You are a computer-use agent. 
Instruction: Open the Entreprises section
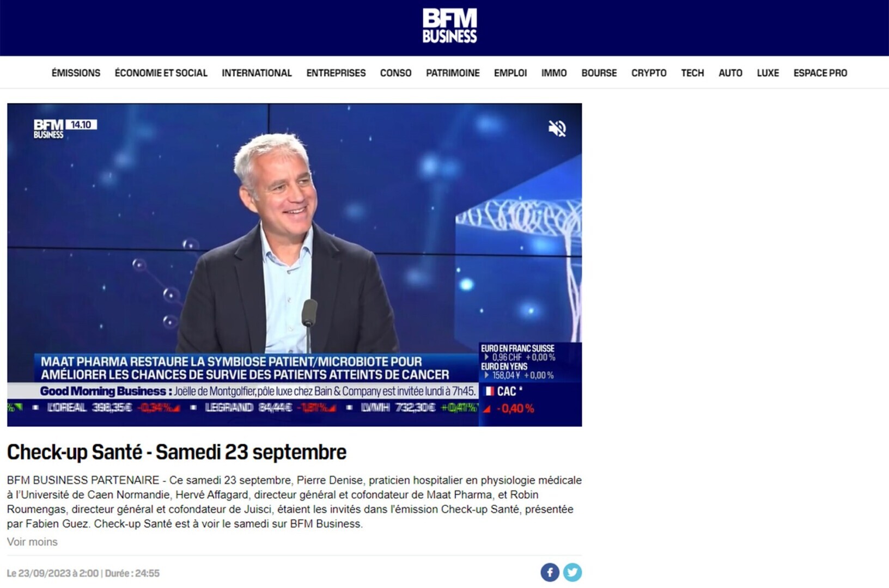(x=336, y=73)
